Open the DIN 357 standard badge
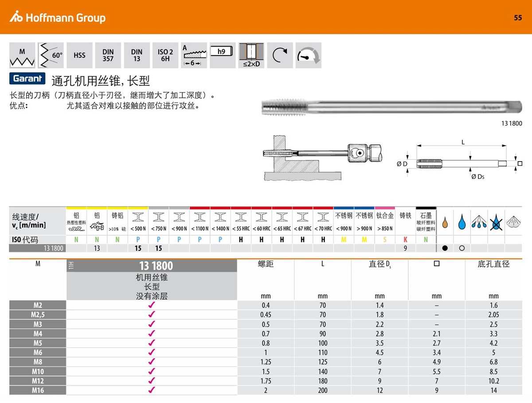The image size is (532, 403). click(108, 55)
